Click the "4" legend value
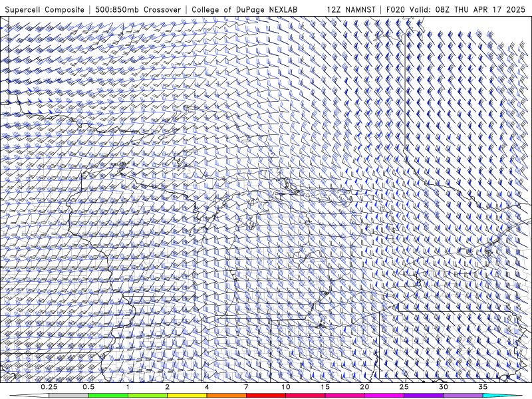532x399 pixels. [x=207, y=387]
